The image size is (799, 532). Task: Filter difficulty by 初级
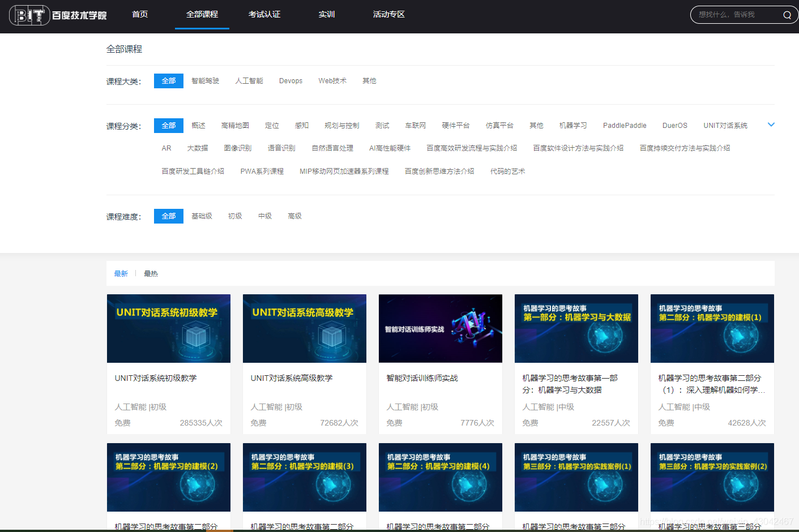pyautogui.click(x=235, y=216)
